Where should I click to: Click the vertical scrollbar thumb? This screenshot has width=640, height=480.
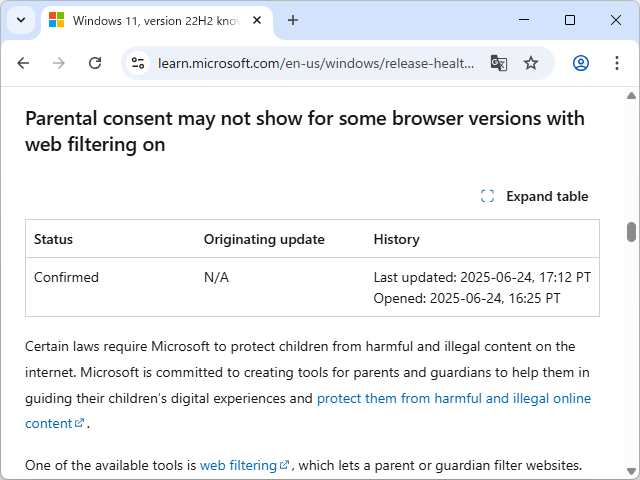[x=631, y=232]
